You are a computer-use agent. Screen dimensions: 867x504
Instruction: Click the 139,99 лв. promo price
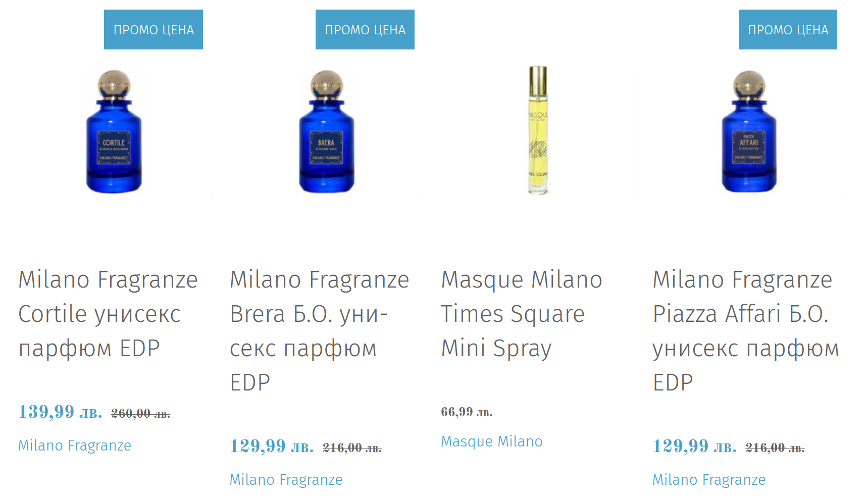(60, 412)
